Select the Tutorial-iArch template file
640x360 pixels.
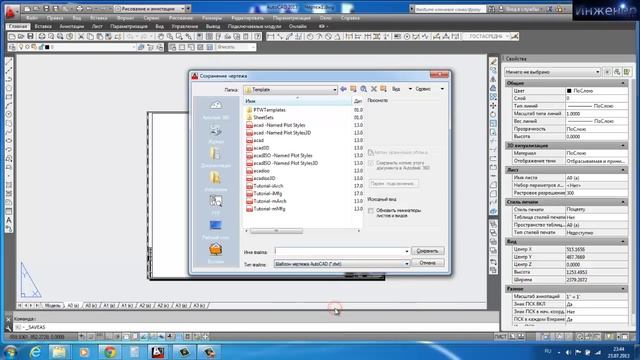268,186
